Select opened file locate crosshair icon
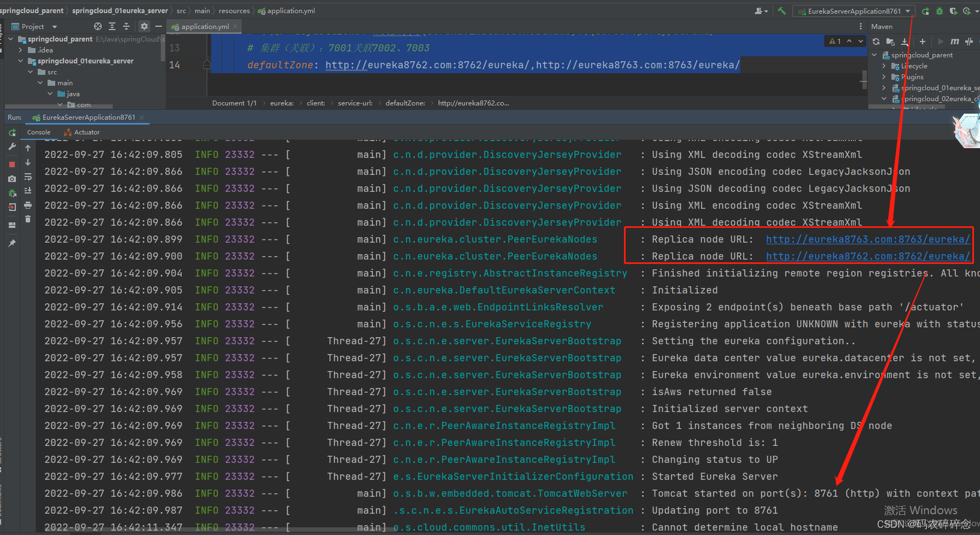This screenshot has width=980, height=535. coord(98,26)
